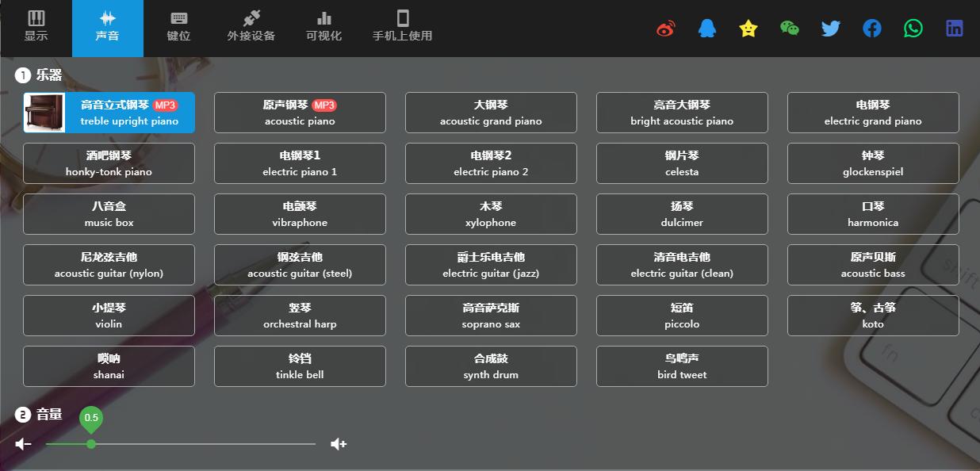Share to Twitter
The image size is (980, 471).
(x=830, y=27)
